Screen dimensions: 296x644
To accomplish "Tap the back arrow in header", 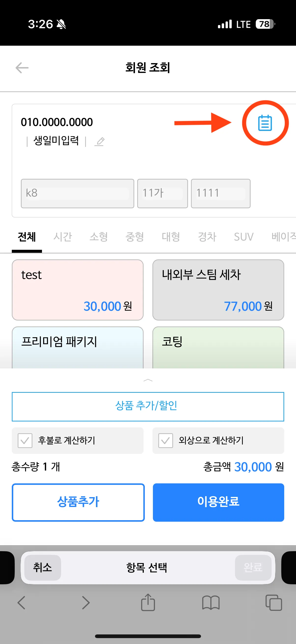I will tap(22, 68).
